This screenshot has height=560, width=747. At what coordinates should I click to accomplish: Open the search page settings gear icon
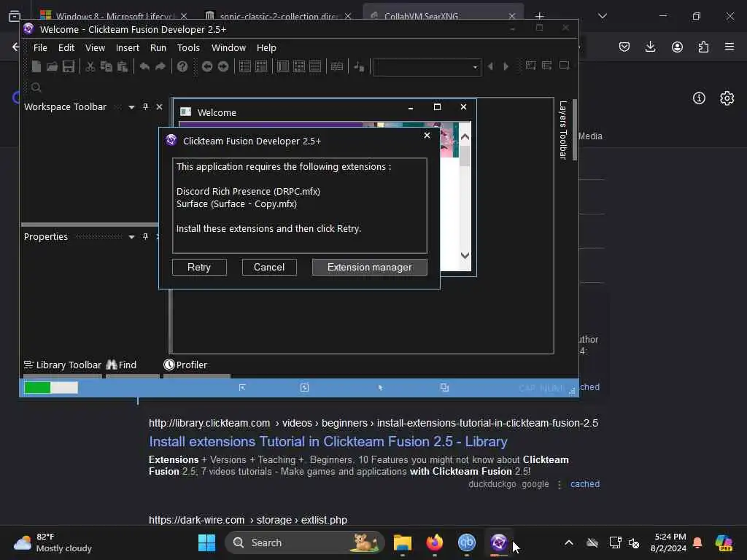[727, 98]
